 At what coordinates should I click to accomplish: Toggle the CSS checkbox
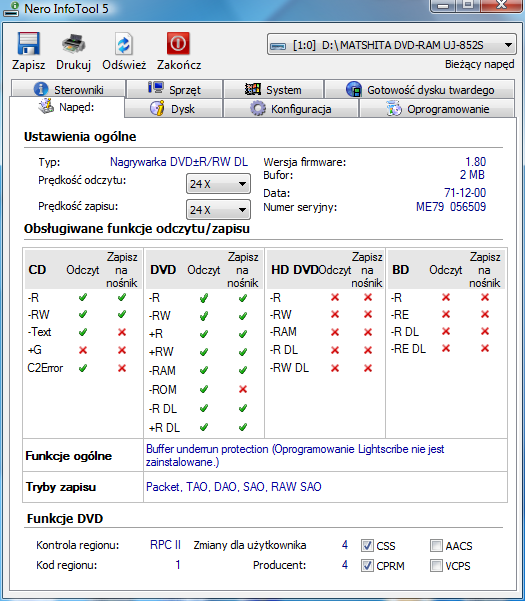(368, 545)
